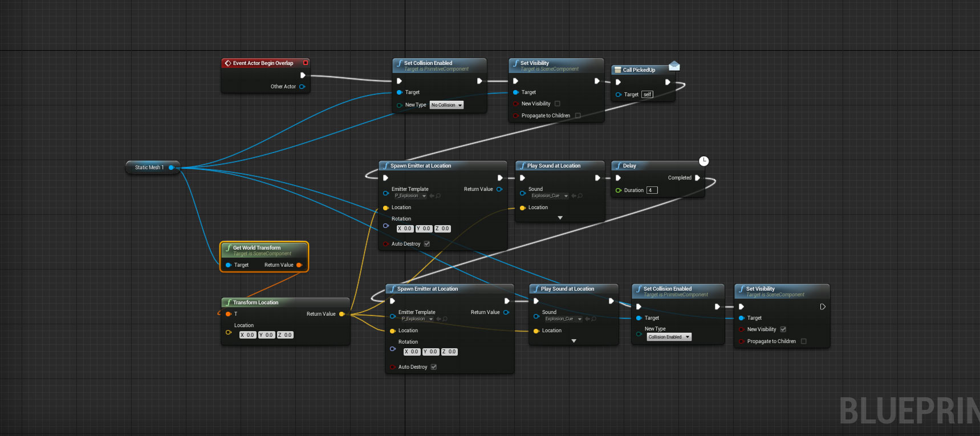
Task: Toggle Auto Destroy on upper Spawn Emitter node
Action: (x=427, y=244)
